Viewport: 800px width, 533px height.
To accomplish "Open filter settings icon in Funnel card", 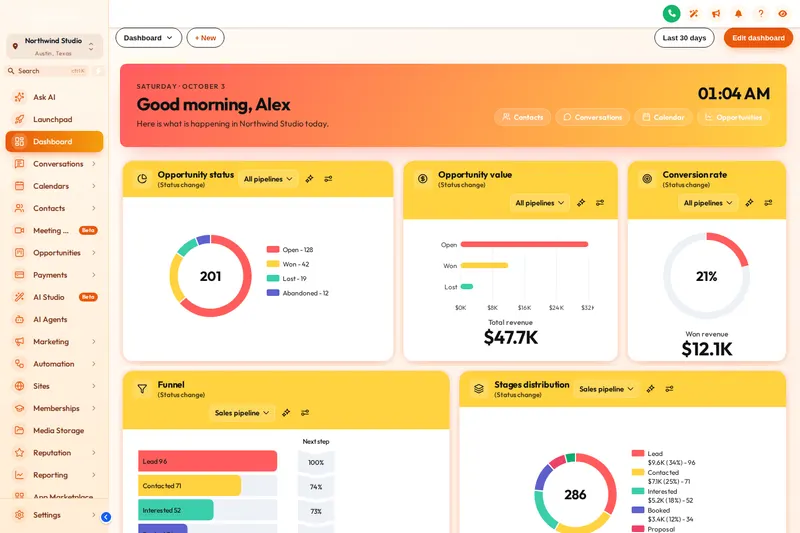I will (305, 413).
